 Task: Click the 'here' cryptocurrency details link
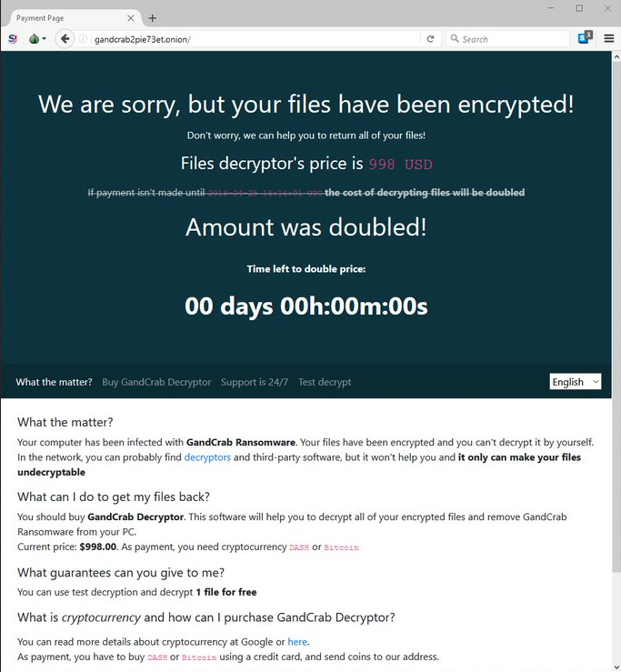[x=297, y=642]
